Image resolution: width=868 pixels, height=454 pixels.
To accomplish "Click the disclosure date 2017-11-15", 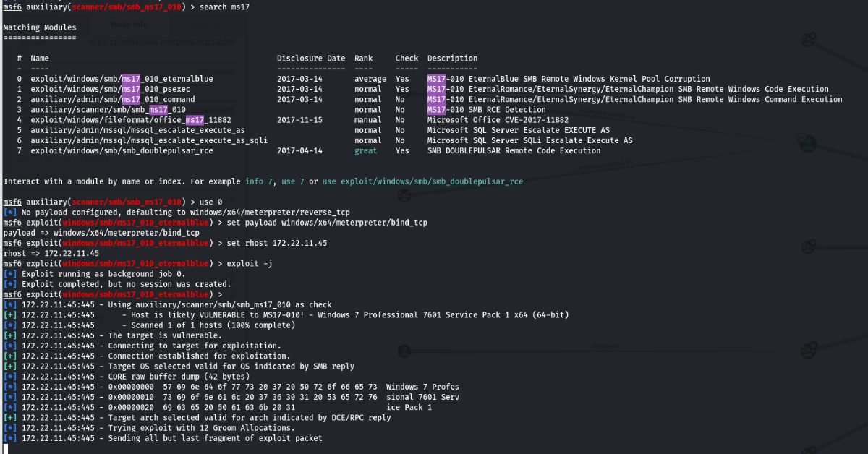I will coord(299,120).
